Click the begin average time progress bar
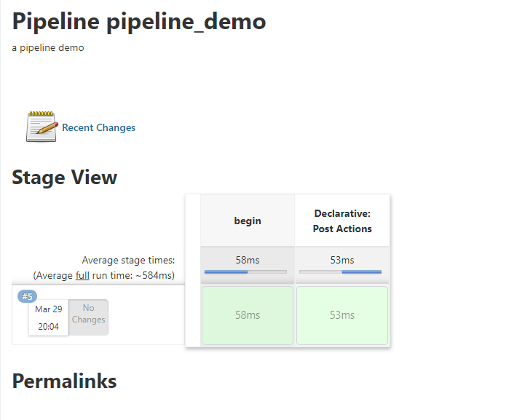The image size is (522, 420). click(245, 272)
